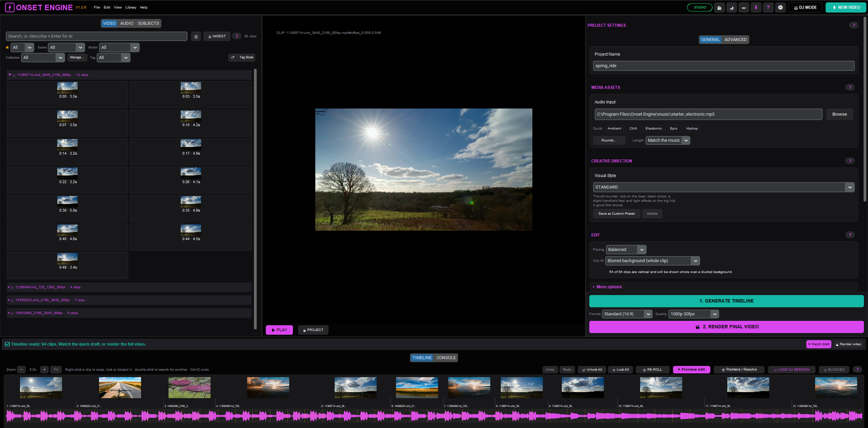
Task: Click the square icon beside the search field
Action: [x=196, y=37]
